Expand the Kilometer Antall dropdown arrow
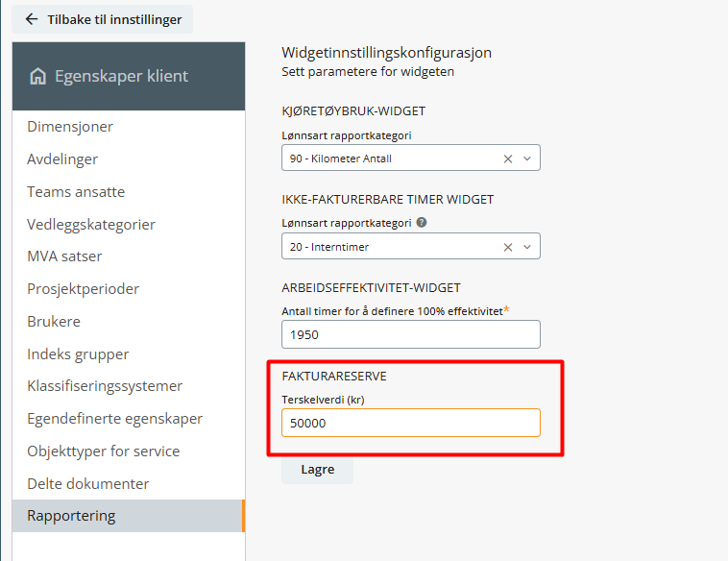 527,159
